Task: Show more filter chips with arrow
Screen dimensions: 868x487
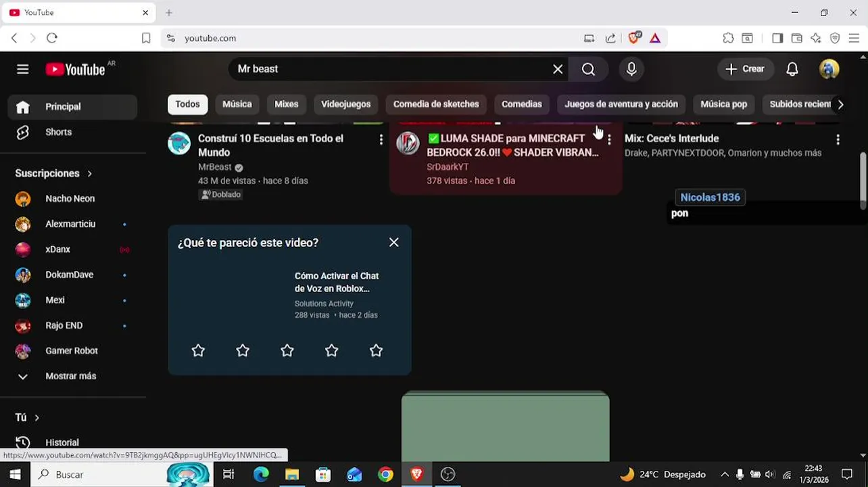Action: 840,104
